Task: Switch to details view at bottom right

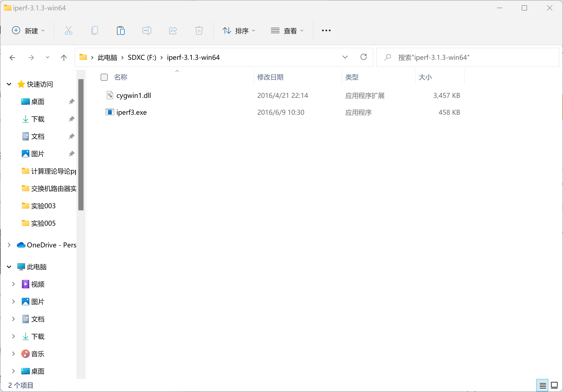Action: [x=542, y=385]
